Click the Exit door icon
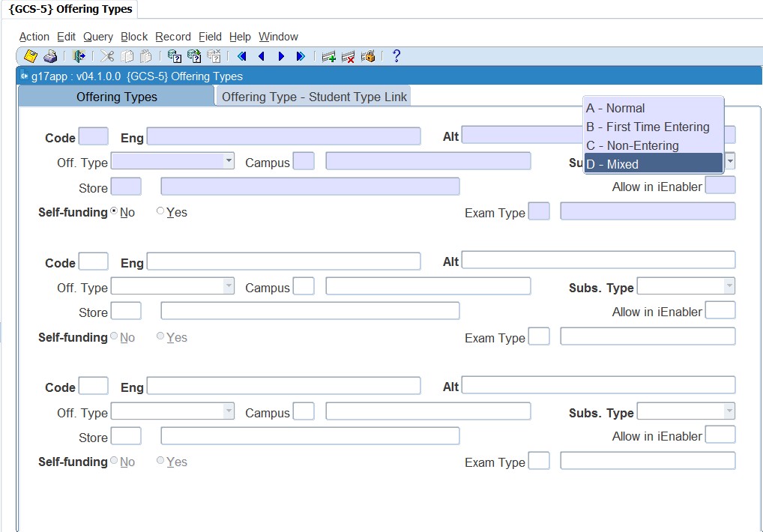This screenshot has width=763, height=532. [x=79, y=56]
